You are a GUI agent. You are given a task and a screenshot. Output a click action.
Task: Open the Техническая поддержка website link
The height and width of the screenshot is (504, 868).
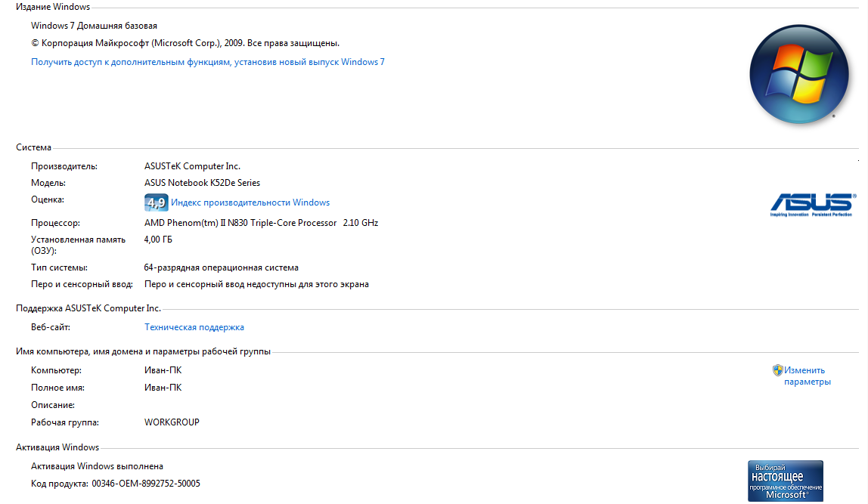point(194,327)
